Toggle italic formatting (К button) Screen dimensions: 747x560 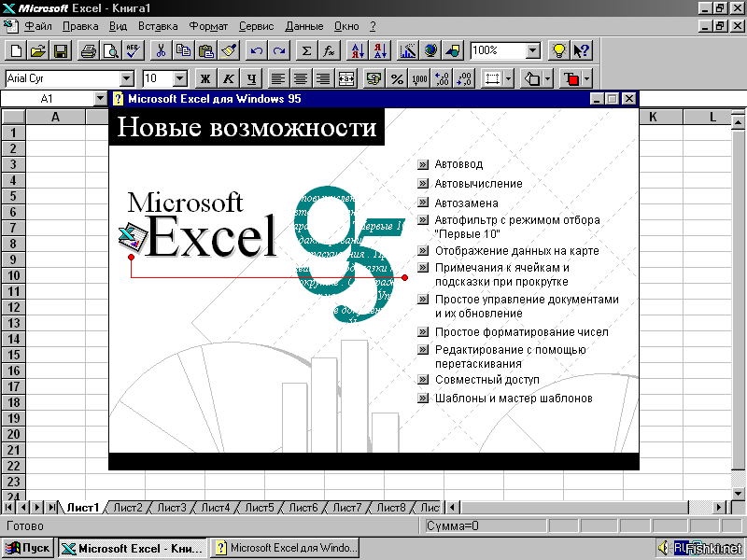click(x=227, y=78)
